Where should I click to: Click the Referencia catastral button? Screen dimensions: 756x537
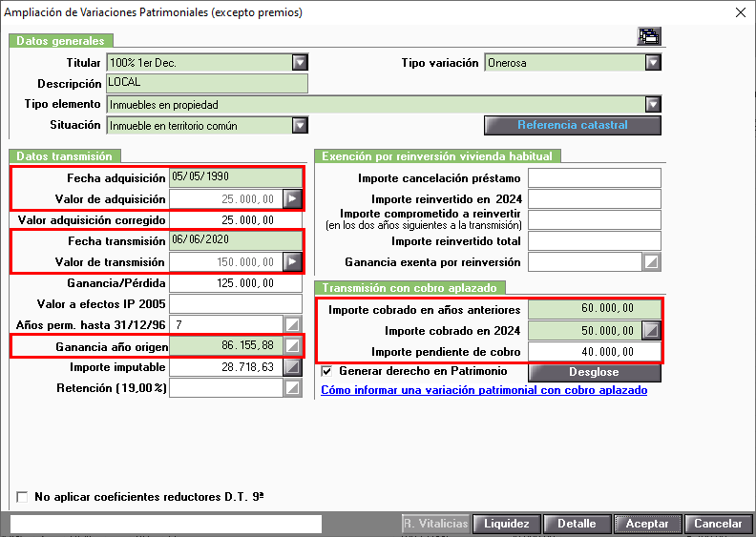pos(573,125)
